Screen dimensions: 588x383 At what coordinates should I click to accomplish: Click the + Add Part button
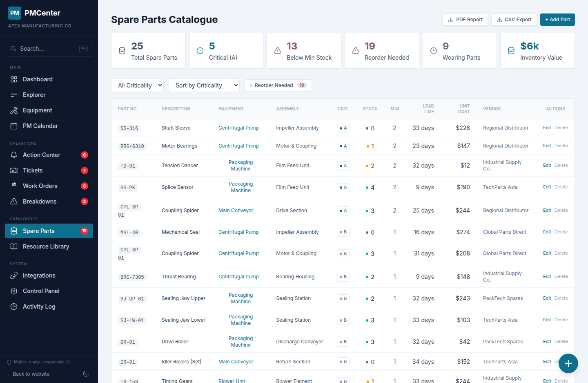[557, 19]
